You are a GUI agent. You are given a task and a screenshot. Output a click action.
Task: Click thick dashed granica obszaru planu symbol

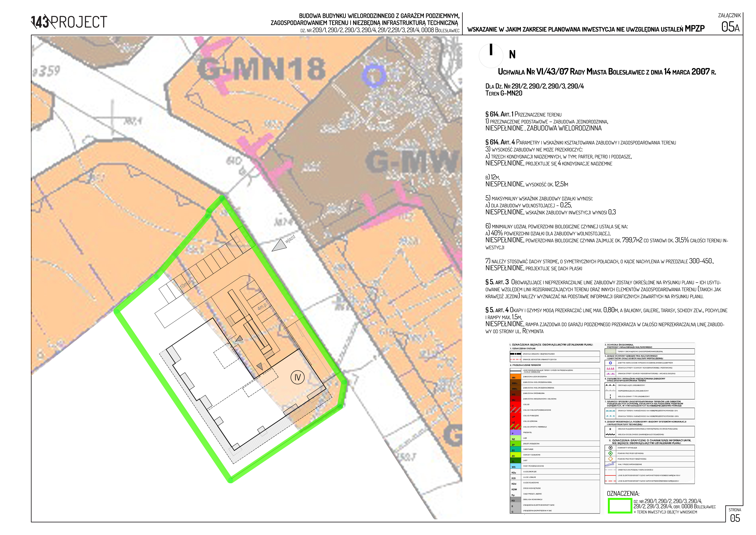pyautogui.click(x=516, y=354)
